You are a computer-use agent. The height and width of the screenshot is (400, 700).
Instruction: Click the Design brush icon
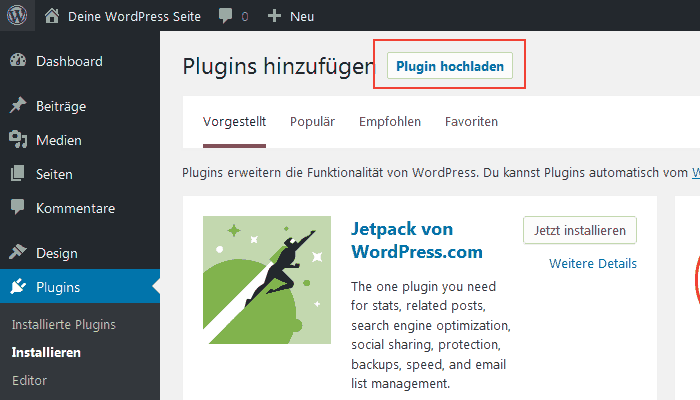[x=18, y=252]
